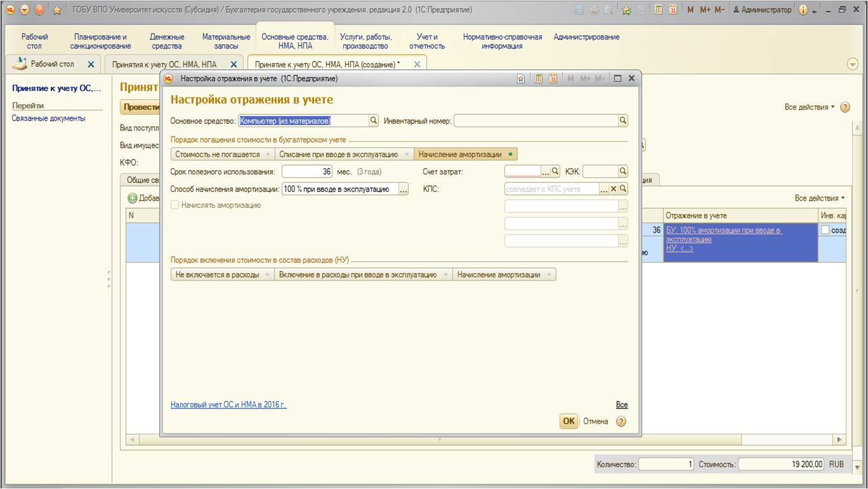Open the calculator icon in the dialog title bar
The width and height of the screenshot is (868, 489).
coord(537,79)
